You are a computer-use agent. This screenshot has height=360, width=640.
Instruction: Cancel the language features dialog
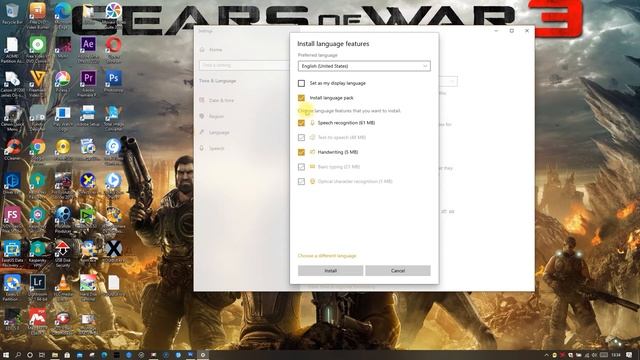click(398, 271)
